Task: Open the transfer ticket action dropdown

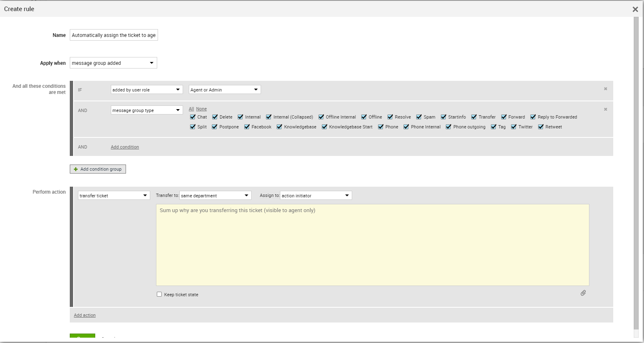Action: tap(114, 195)
